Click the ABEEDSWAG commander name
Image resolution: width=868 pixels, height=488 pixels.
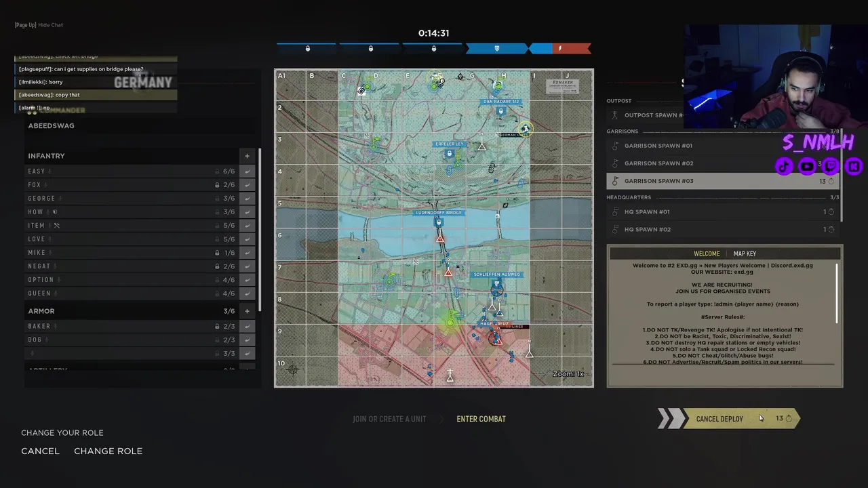click(51, 126)
